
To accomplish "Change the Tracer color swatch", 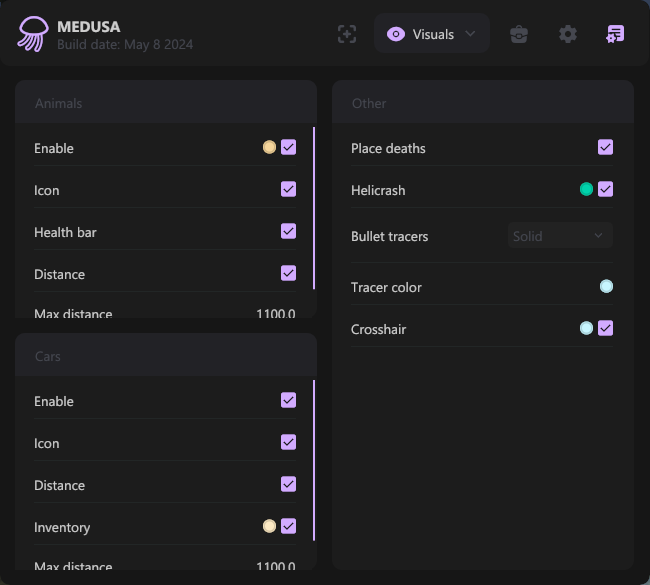I will click(x=606, y=287).
